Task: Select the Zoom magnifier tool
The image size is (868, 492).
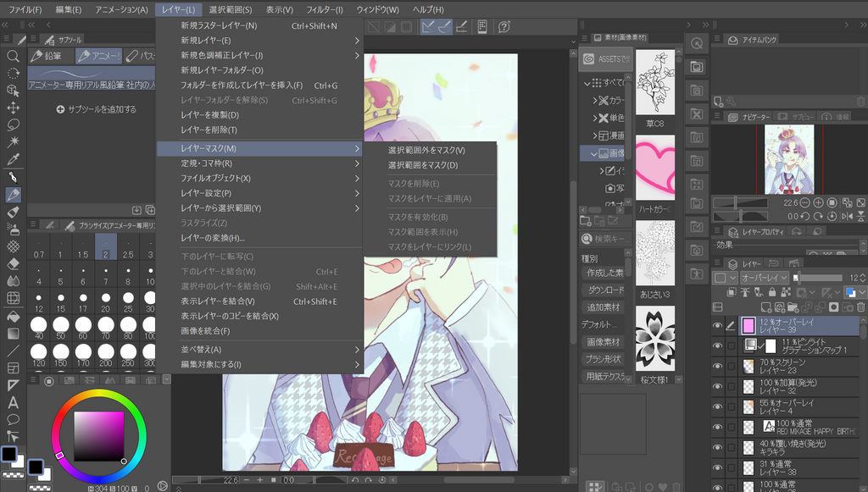Action: (x=13, y=56)
